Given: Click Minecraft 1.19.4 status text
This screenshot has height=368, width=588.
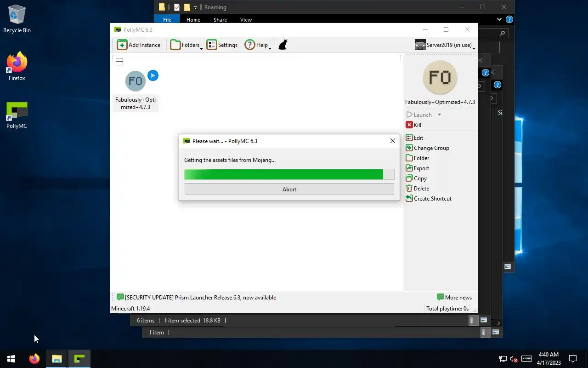Looking at the screenshot, I should point(130,308).
